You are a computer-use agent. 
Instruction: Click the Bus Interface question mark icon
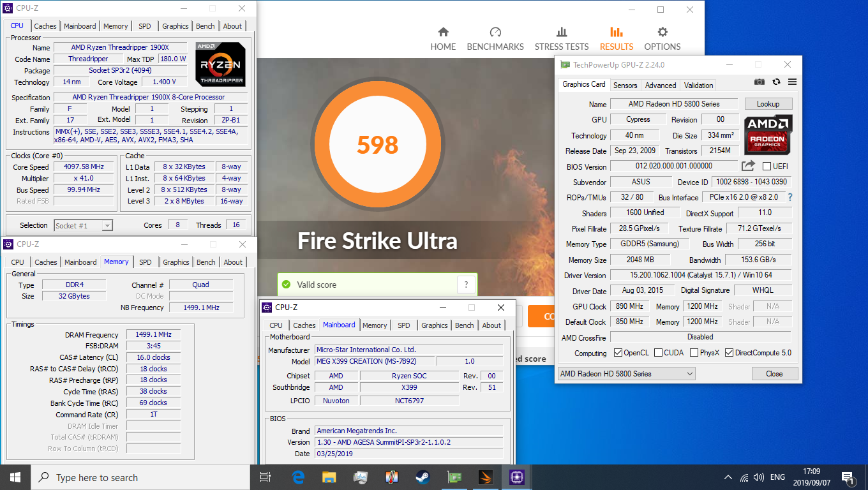coord(790,197)
